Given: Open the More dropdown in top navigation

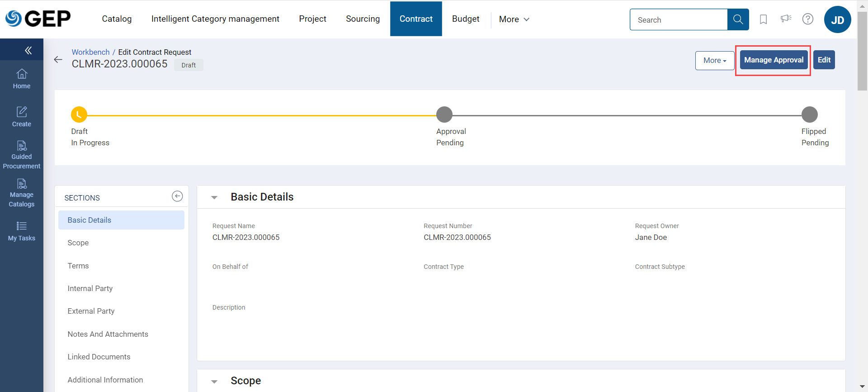Looking at the screenshot, I should (x=514, y=19).
